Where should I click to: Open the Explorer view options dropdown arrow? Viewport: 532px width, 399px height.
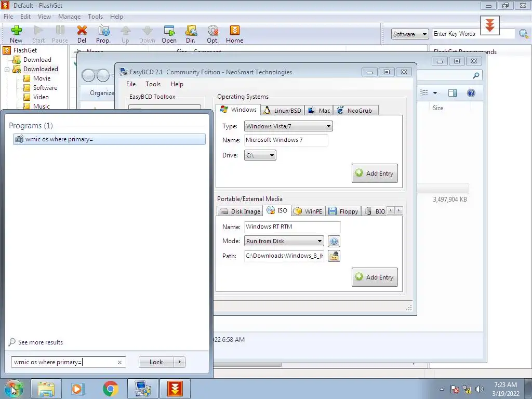coord(435,93)
